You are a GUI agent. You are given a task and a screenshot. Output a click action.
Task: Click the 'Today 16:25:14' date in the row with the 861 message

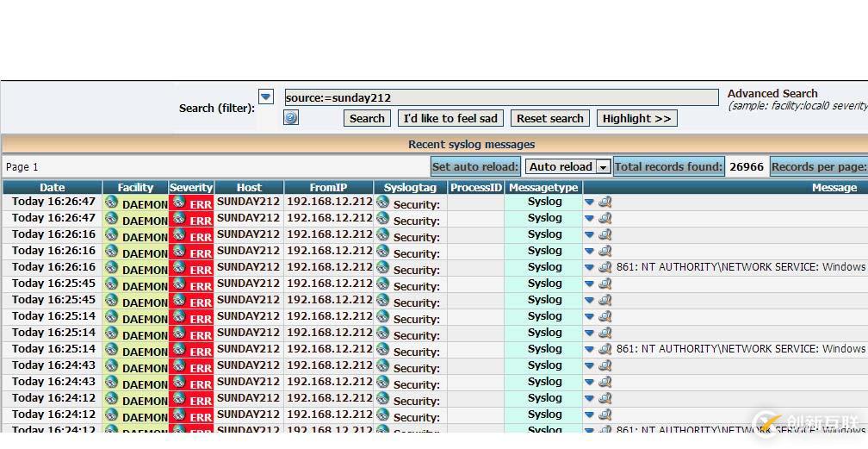(x=53, y=349)
